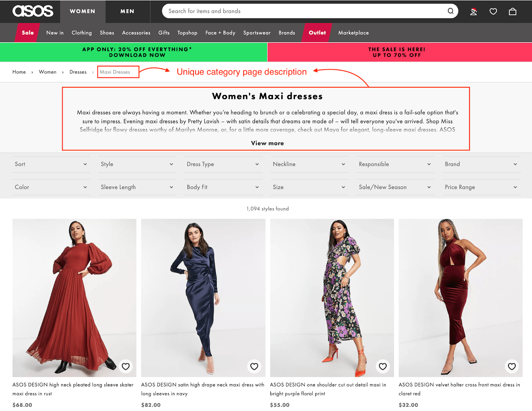Expand the Sale/New Season filter

pyautogui.click(x=395, y=187)
